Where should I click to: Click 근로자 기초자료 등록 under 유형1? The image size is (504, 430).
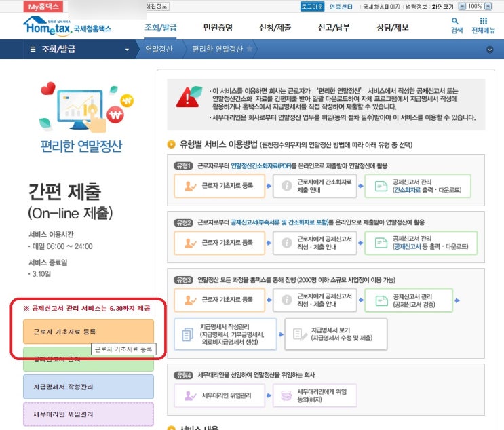click(x=220, y=186)
